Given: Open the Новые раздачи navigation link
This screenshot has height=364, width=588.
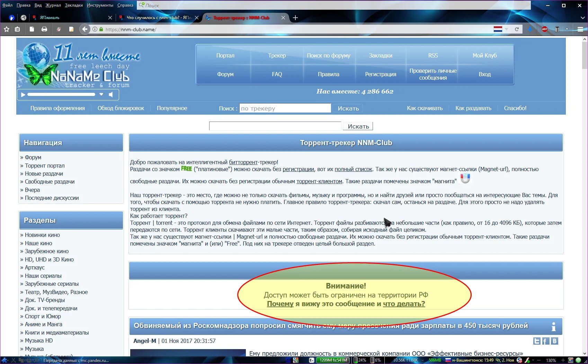Looking at the screenshot, I should 44,174.
